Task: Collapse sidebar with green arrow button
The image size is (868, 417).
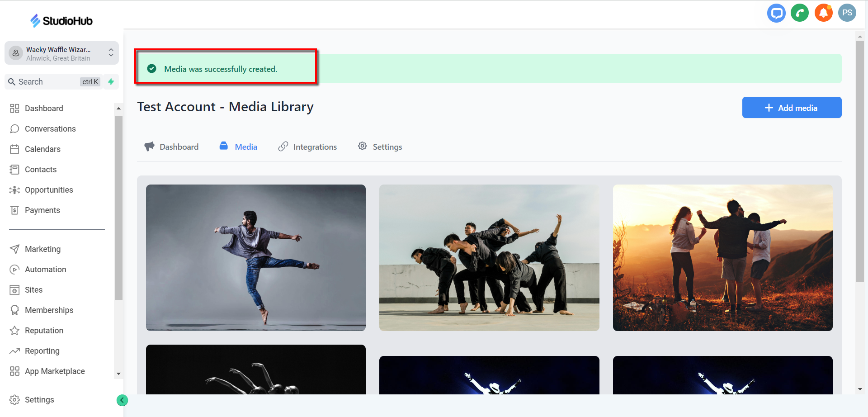Action: (x=122, y=400)
